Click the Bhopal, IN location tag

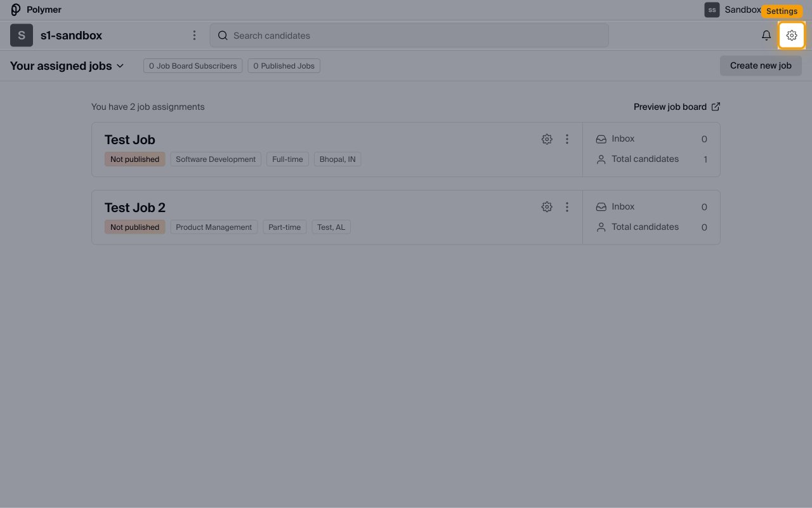click(x=337, y=159)
